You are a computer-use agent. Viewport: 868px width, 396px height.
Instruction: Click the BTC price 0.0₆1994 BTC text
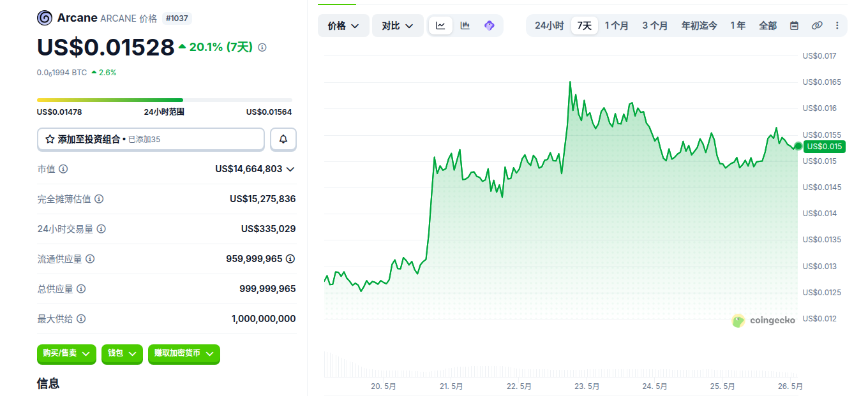click(x=62, y=73)
